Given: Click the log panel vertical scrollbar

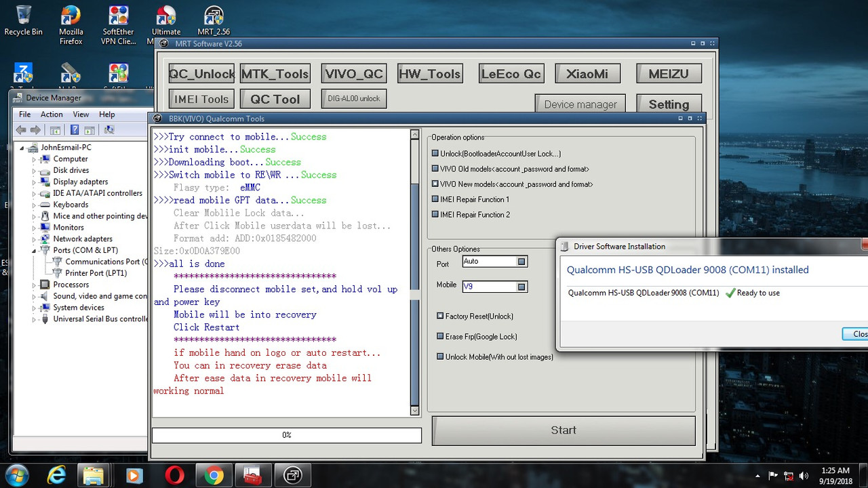Looking at the screenshot, I should point(415,272).
